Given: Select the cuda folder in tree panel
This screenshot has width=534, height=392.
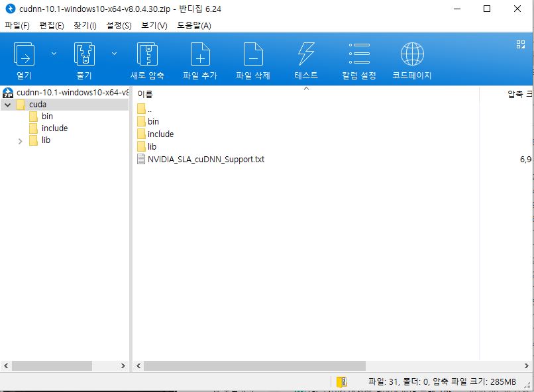Looking at the screenshot, I should [x=38, y=105].
